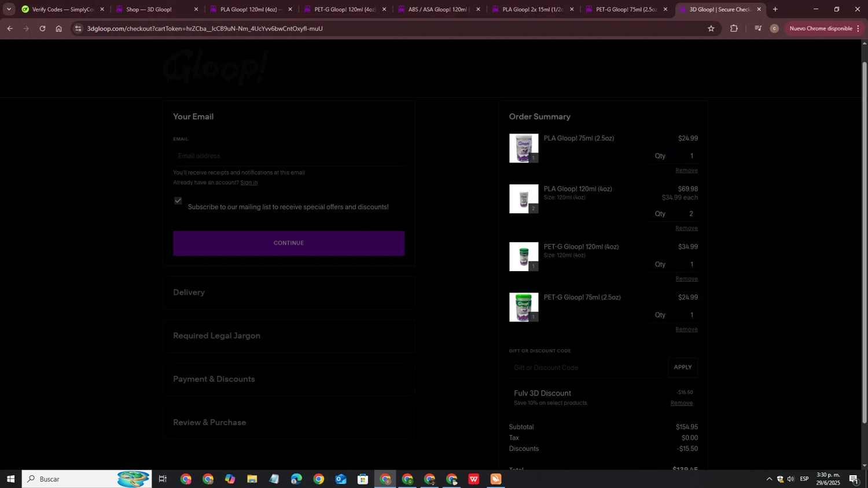
Task: Expand the Delivery section
Action: 289,293
